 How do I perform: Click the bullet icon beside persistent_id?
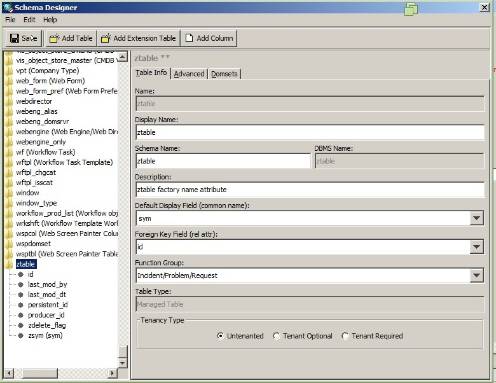coord(20,305)
